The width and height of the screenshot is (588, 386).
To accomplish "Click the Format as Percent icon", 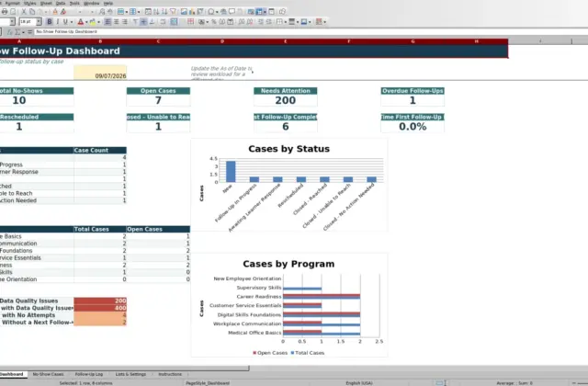I will [x=214, y=22].
